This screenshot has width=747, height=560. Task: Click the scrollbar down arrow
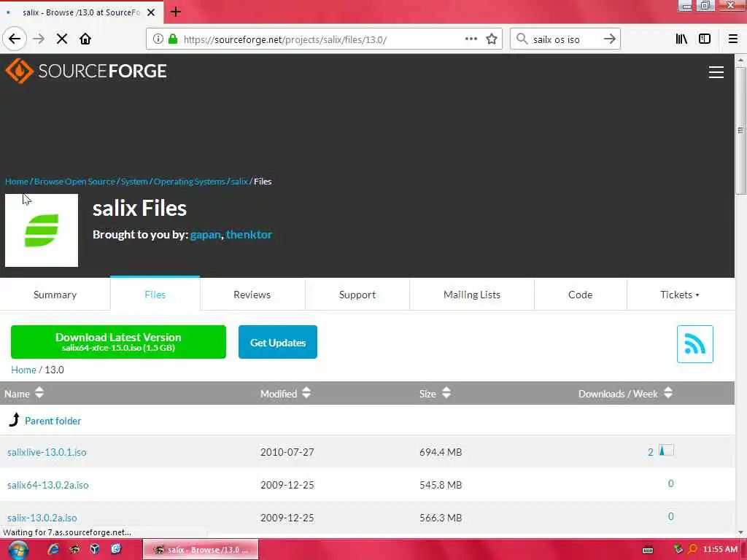tap(740, 532)
